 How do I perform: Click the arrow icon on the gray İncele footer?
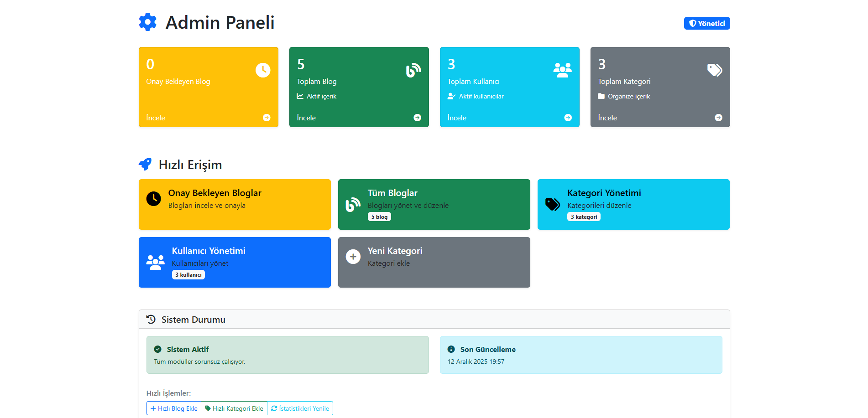(x=718, y=118)
